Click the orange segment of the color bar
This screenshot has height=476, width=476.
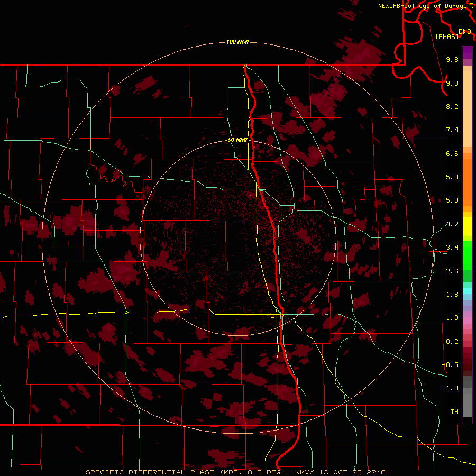click(467, 183)
